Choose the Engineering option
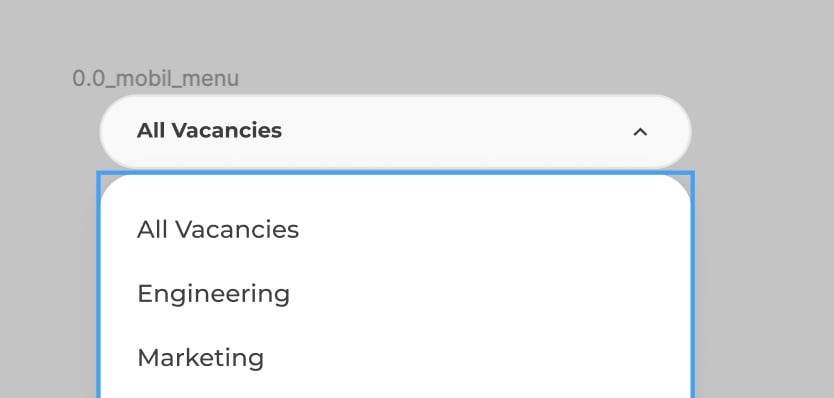834x398 pixels. coord(213,294)
